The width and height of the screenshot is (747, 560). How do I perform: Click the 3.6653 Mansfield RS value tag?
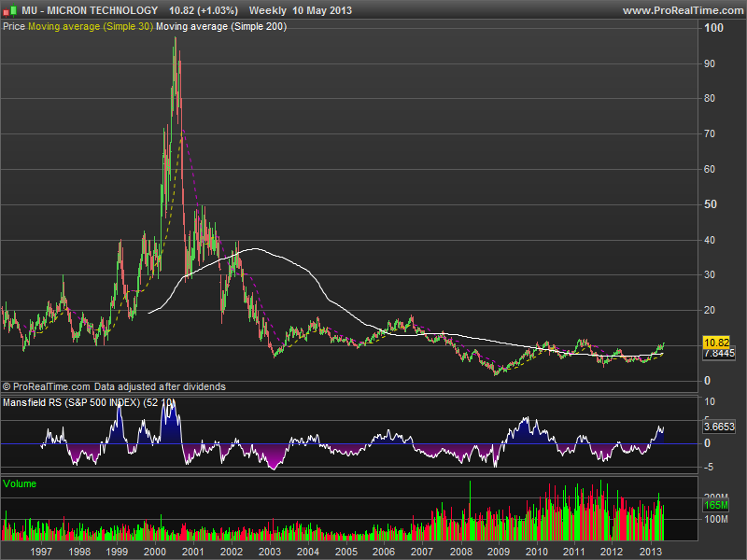point(717,426)
